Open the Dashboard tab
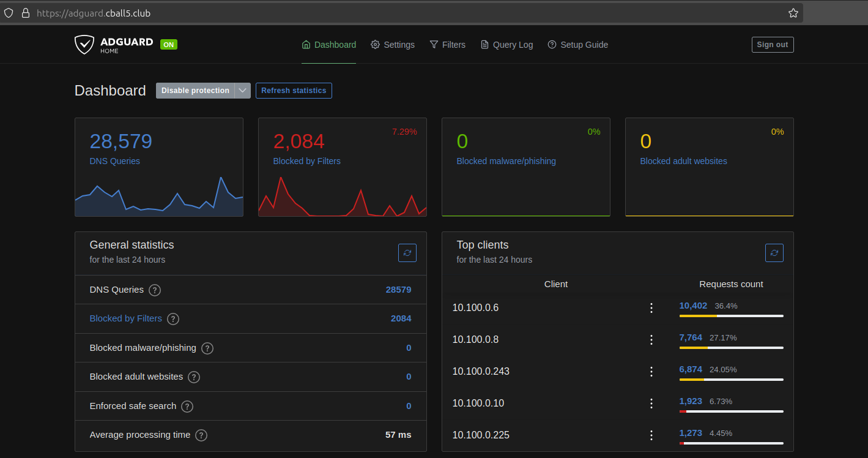The height and width of the screenshot is (458, 868). pyautogui.click(x=329, y=45)
